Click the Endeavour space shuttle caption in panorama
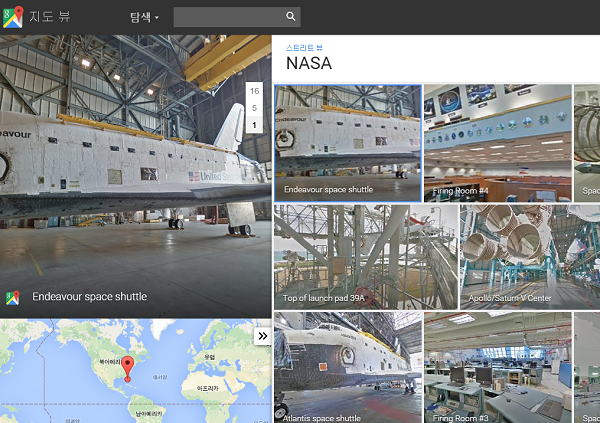This screenshot has height=423, width=600. pyautogui.click(x=90, y=297)
